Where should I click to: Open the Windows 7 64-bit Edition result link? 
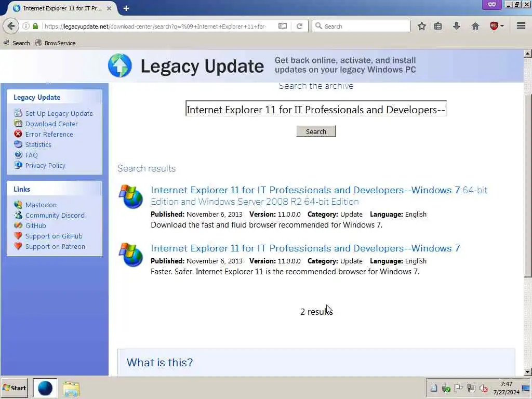318,196
